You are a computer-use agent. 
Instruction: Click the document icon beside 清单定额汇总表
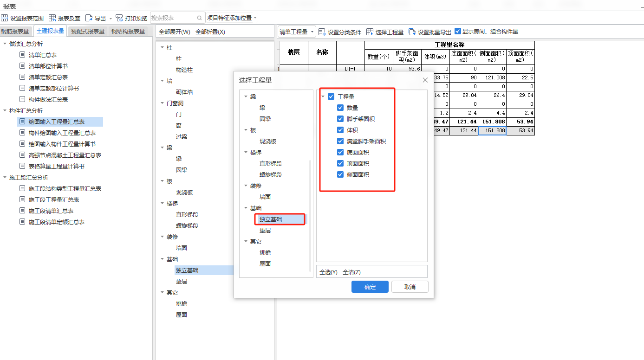22,77
